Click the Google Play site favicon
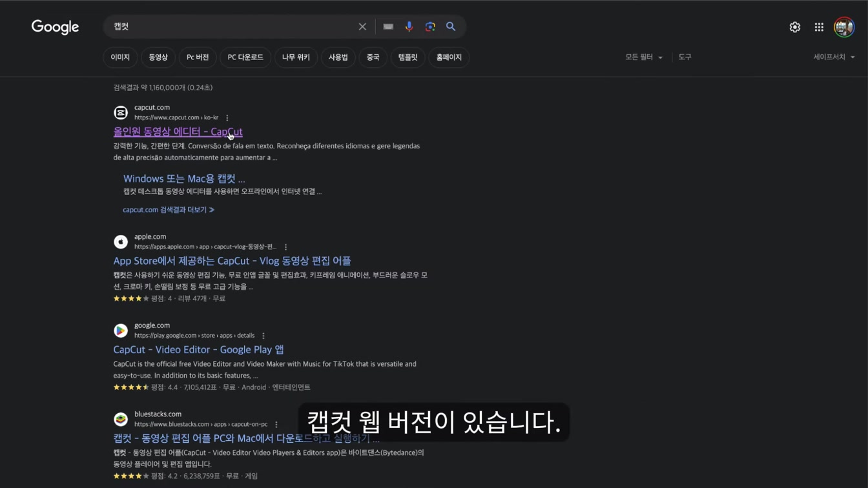 (x=121, y=330)
